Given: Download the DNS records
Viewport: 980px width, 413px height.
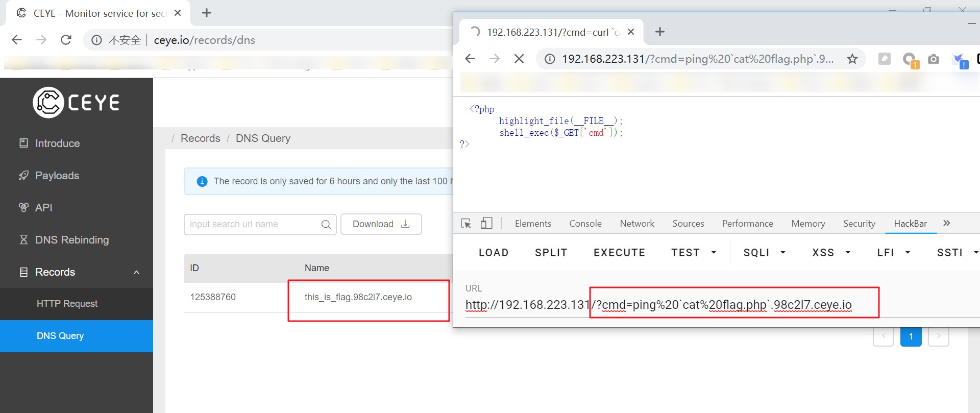Looking at the screenshot, I should [381, 224].
